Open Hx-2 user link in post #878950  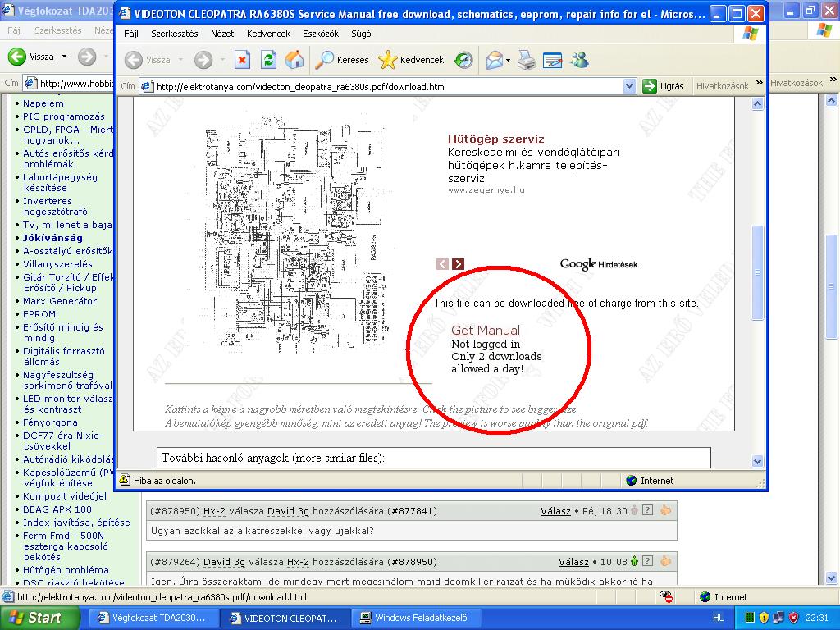coord(214,511)
